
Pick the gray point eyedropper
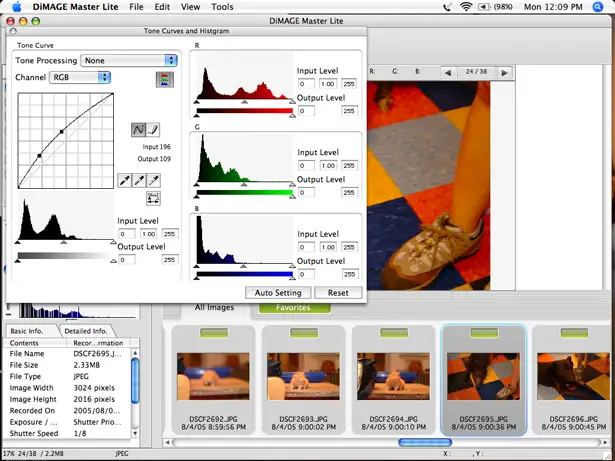pos(139,180)
